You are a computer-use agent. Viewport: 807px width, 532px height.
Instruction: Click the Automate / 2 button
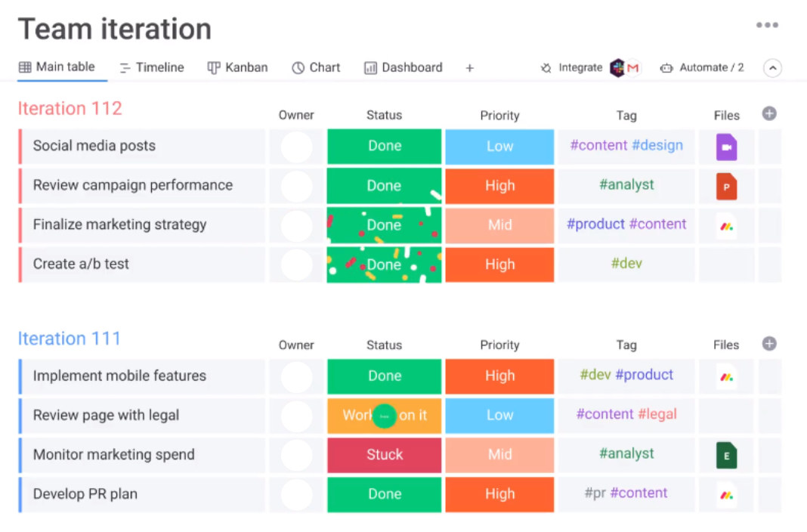pos(702,68)
